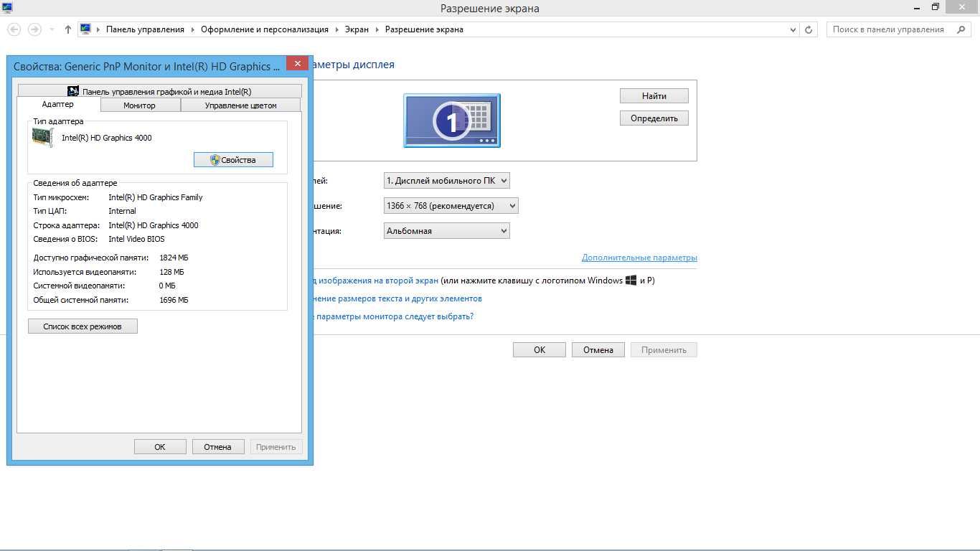Open project image to second screen link
The width and height of the screenshot is (980, 551).
(x=375, y=281)
